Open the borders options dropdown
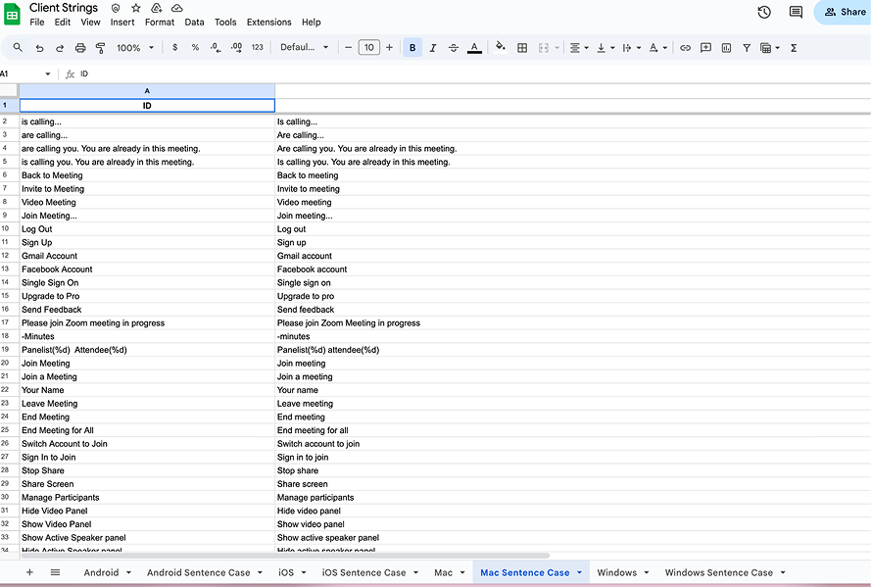 click(520, 47)
